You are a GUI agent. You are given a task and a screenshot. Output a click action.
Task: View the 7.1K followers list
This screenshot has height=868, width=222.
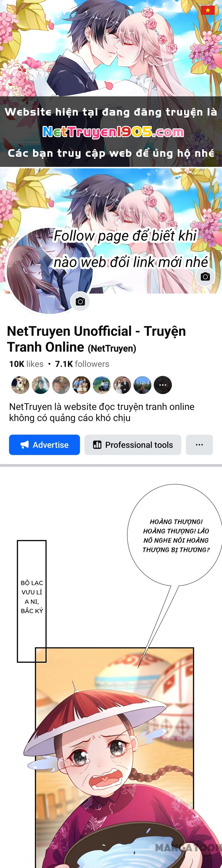(x=82, y=364)
